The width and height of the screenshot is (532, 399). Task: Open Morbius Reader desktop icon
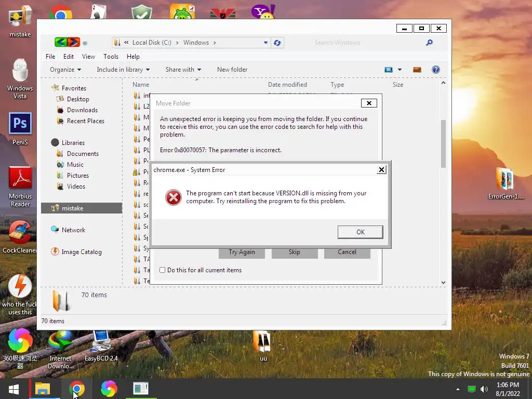click(20, 187)
